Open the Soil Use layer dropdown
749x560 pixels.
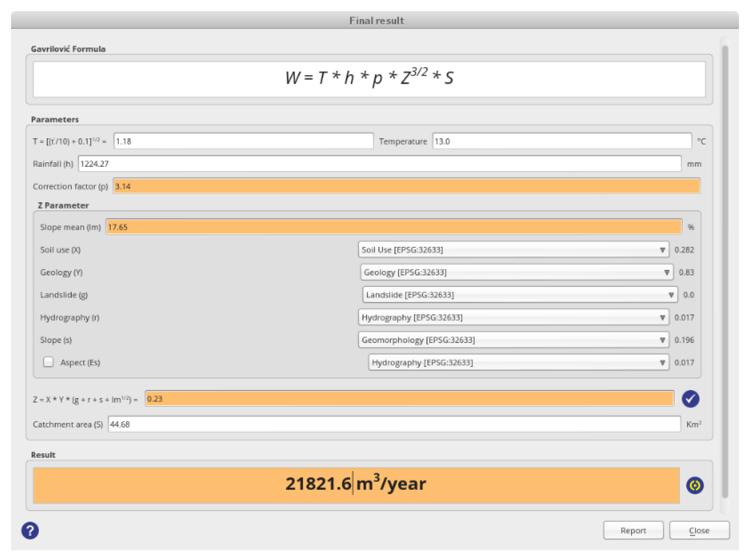pos(513,250)
